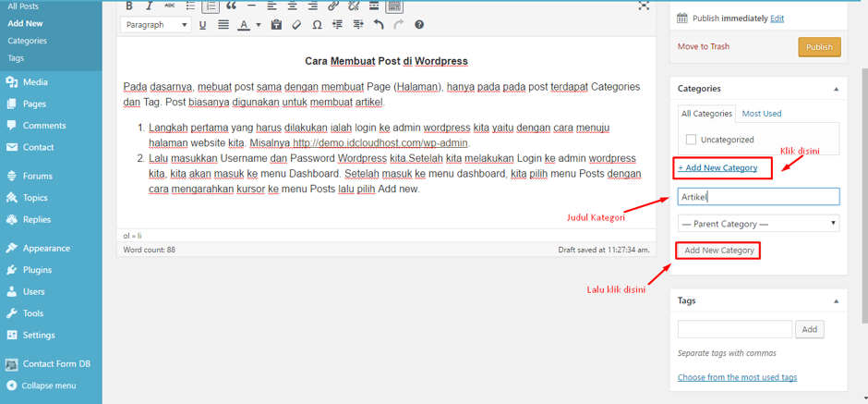Collapse the Tags panel

tap(836, 301)
